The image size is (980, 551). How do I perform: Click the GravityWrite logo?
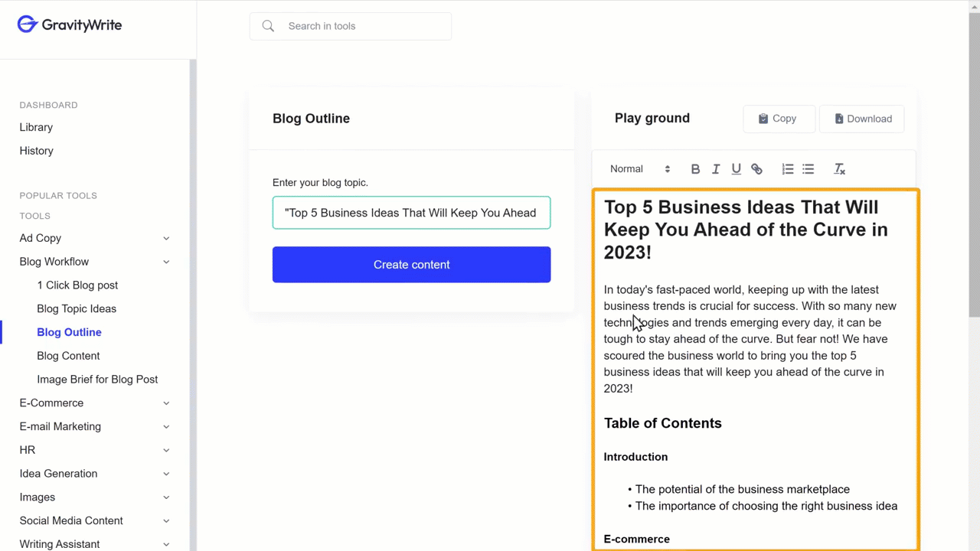click(70, 25)
